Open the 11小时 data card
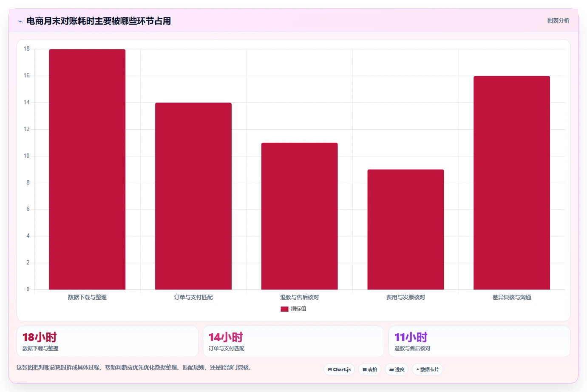 coord(479,341)
